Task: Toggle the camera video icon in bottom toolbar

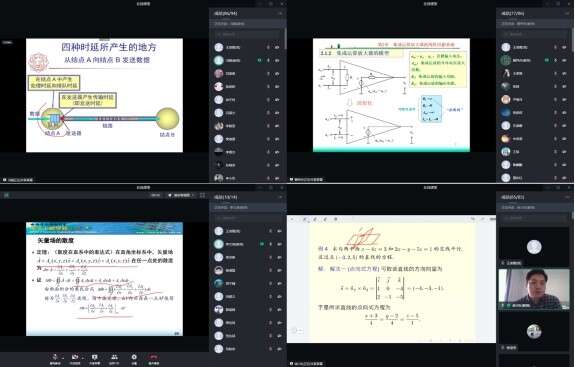Action: [75, 357]
